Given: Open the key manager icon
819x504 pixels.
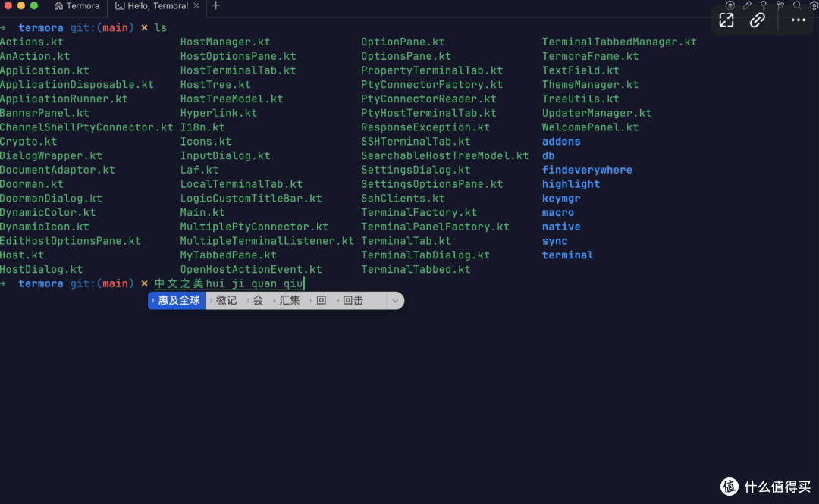Looking at the screenshot, I should (x=764, y=5).
